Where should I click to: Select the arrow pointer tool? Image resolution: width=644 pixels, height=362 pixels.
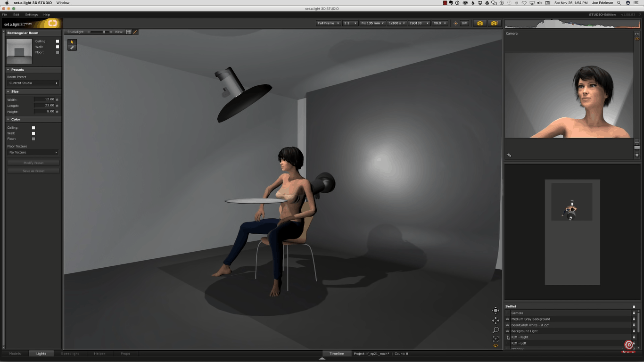click(x=72, y=42)
